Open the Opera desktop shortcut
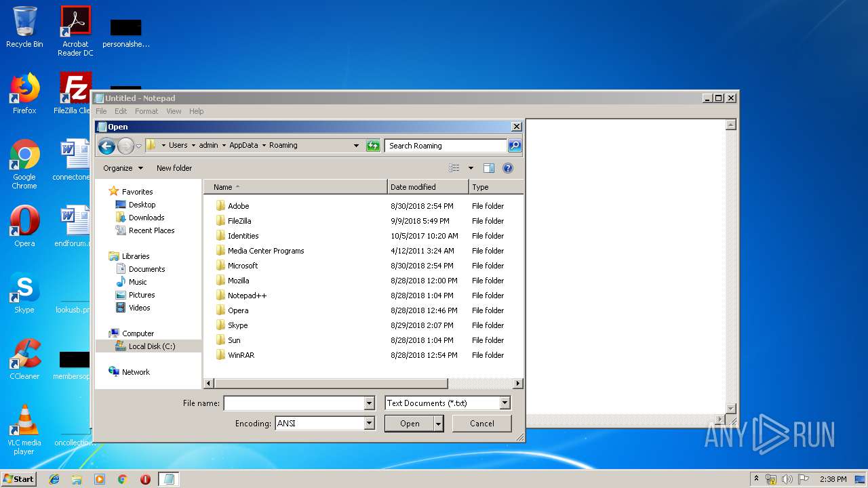The height and width of the screenshot is (488, 868). 24,226
